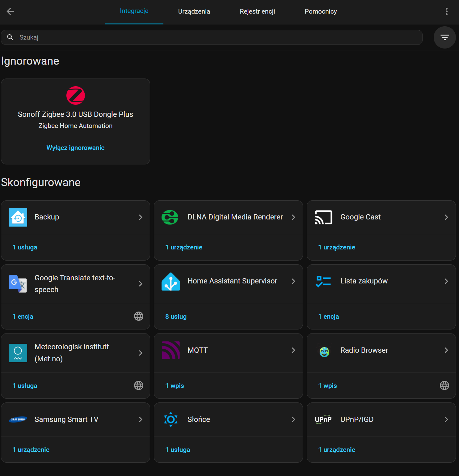Click the back arrow icon
This screenshot has width=459, height=476.
pos(10,12)
